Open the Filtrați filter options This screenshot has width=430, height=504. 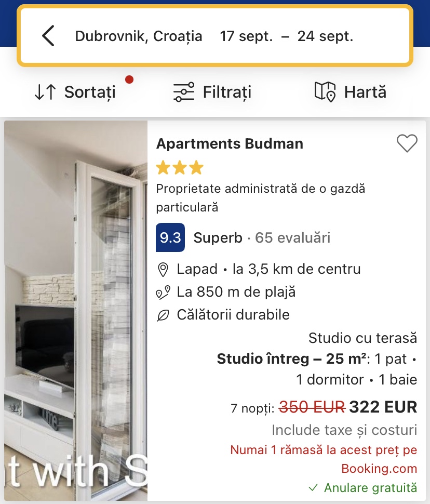click(227, 92)
